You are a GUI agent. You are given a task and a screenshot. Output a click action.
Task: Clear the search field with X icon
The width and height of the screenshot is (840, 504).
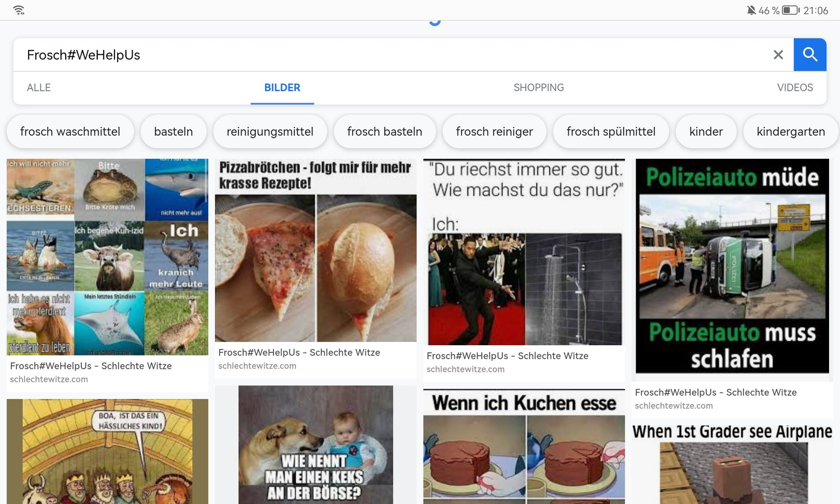pyautogui.click(x=778, y=55)
